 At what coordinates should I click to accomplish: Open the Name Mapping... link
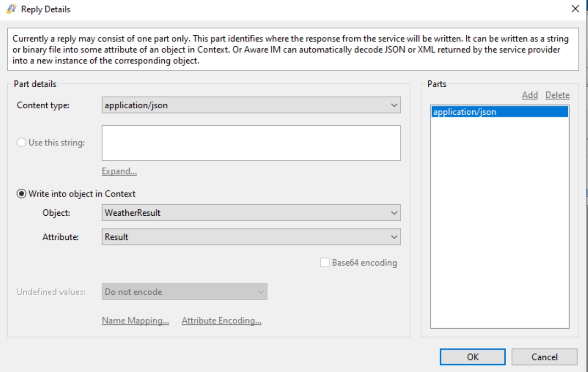135,321
